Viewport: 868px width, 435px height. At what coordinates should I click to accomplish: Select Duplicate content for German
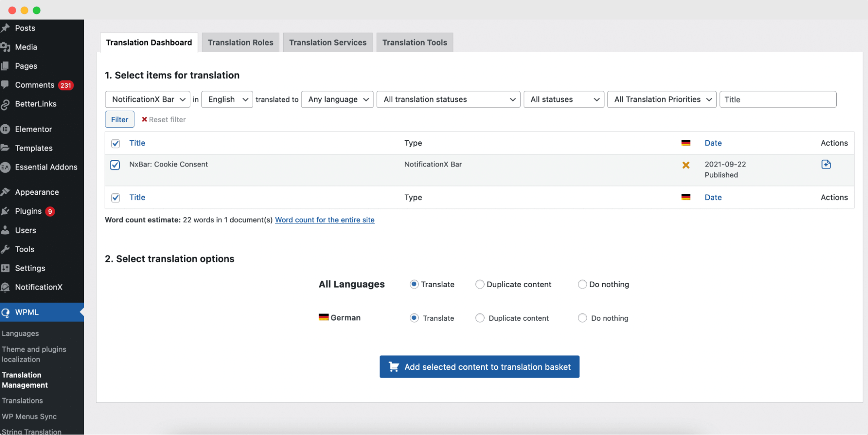480,318
